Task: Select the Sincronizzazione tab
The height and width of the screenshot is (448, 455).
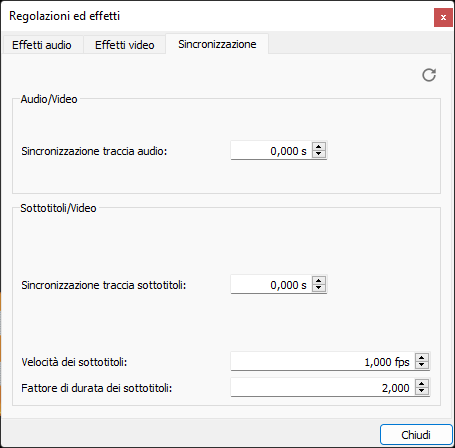Action: point(217,44)
